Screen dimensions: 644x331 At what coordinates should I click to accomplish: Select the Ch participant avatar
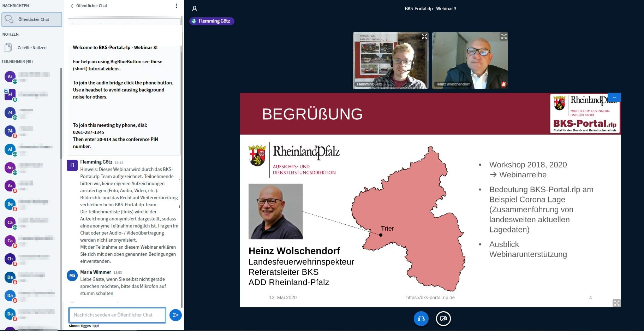point(10,259)
